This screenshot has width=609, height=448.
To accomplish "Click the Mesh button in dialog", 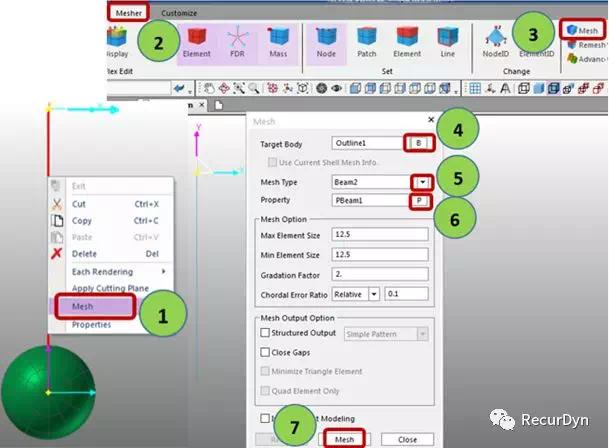I will 344,439.
